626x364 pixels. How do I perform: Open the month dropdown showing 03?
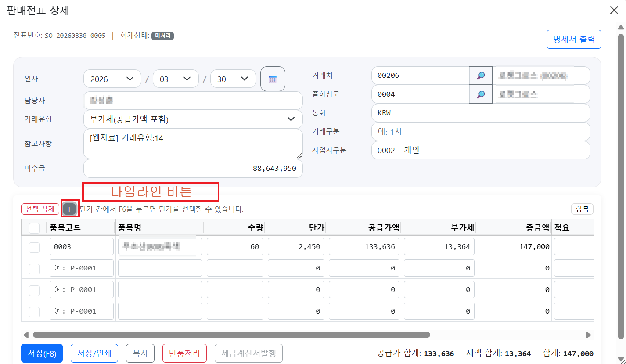click(x=176, y=79)
